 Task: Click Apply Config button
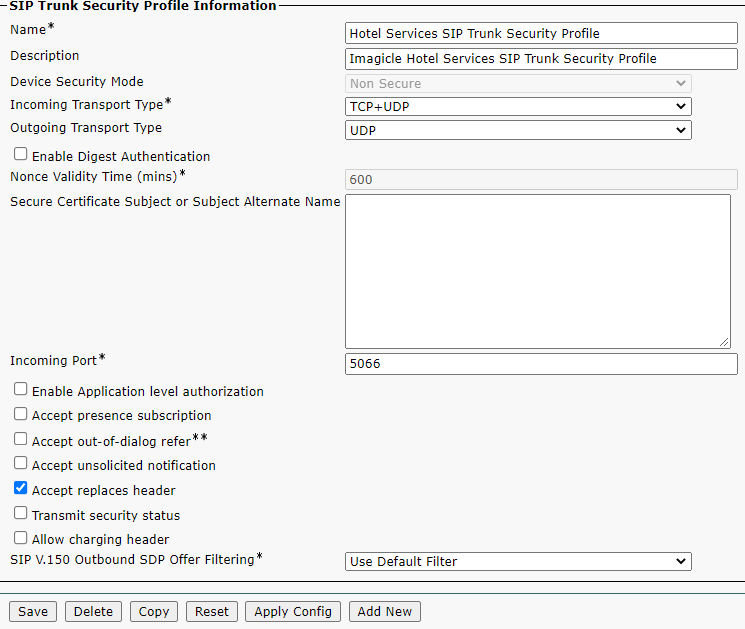tap(293, 611)
